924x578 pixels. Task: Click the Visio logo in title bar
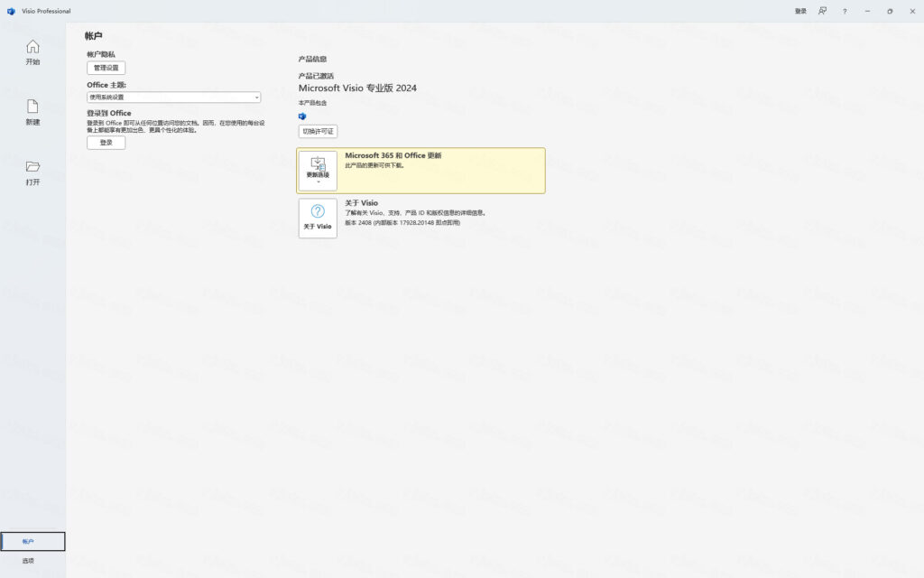(11, 11)
